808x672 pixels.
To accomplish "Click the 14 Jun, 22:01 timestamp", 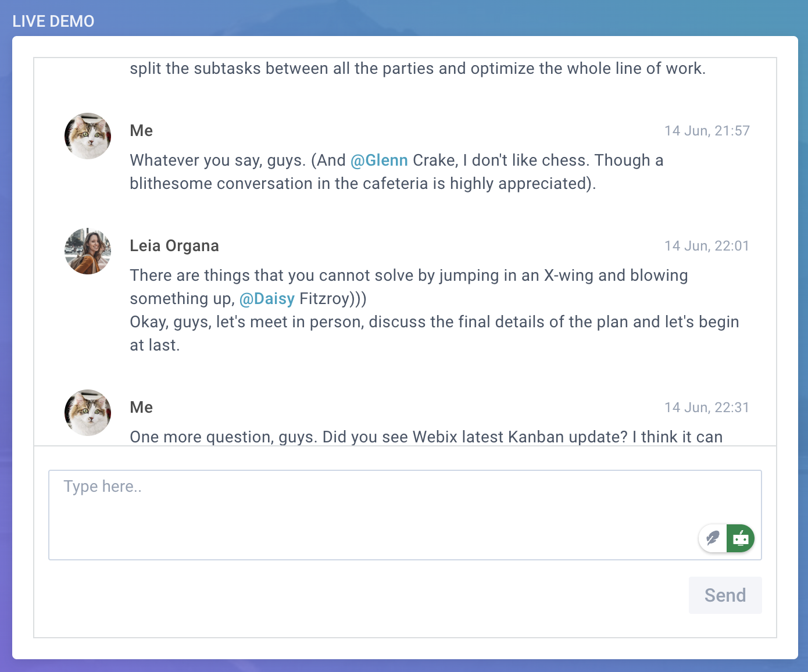I will click(x=707, y=246).
